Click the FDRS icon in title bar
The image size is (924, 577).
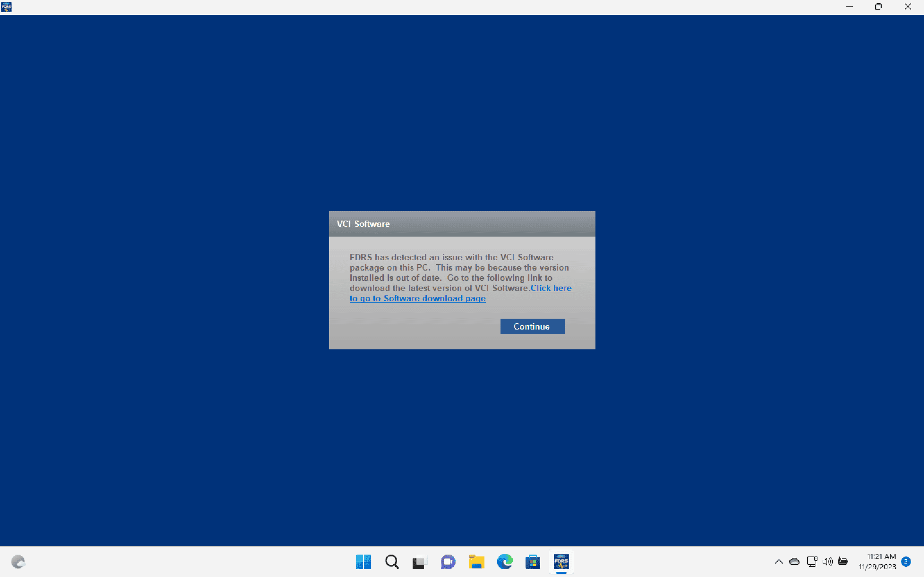(6, 7)
